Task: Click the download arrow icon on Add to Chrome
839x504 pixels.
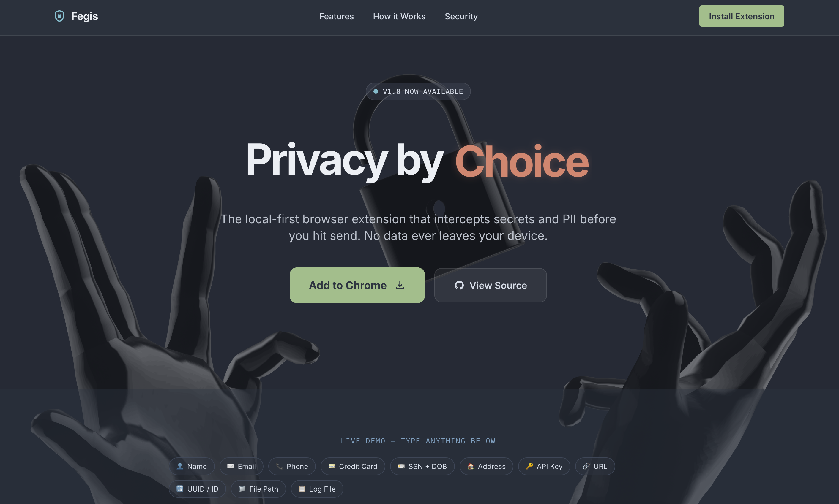Action: pos(400,285)
